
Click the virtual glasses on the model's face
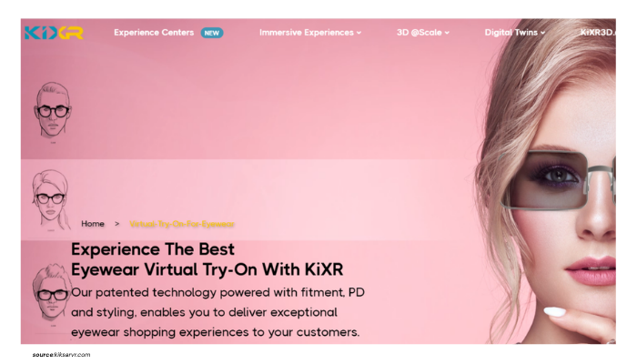pyautogui.click(x=557, y=180)
